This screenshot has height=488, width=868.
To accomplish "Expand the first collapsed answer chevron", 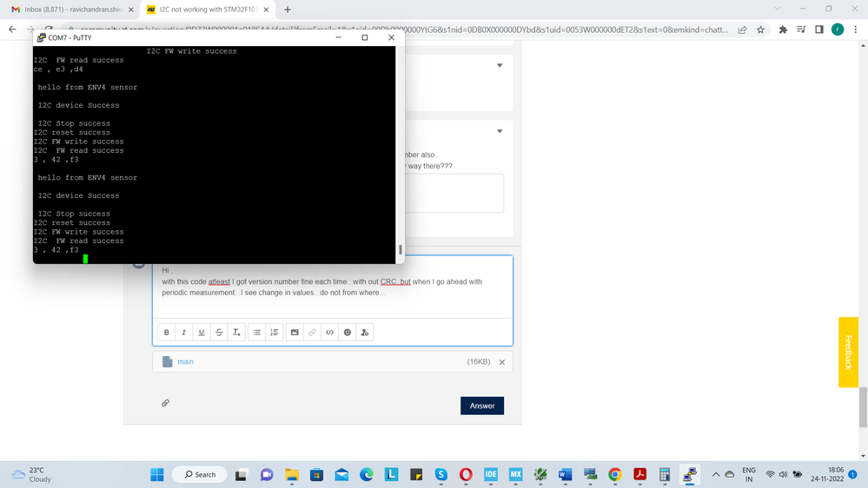I will (500, 65).
